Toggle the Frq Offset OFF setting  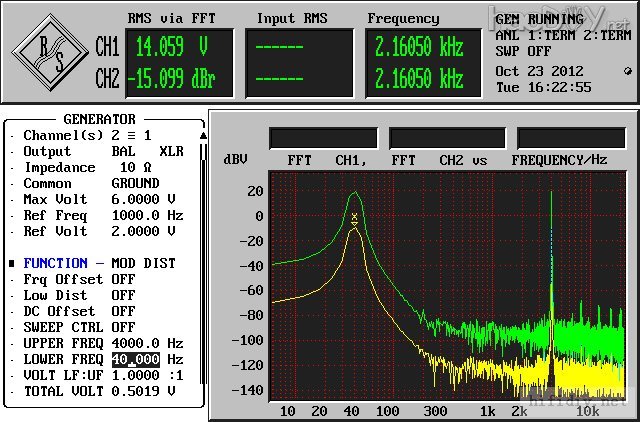pos(123,279)
